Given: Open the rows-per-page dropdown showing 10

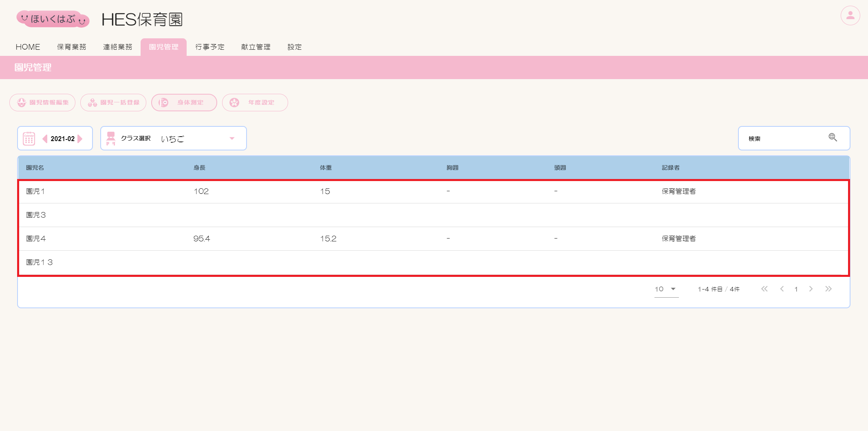Looking at the screenshot, I should 666,289.
